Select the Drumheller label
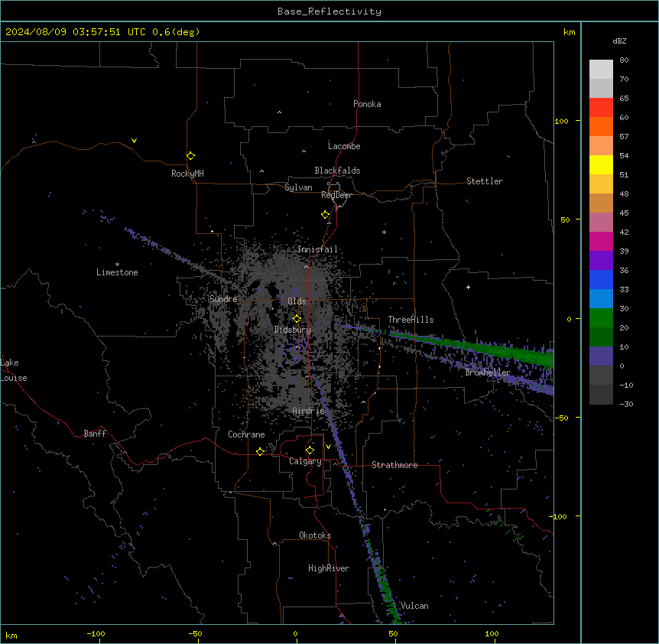 tap(488, 372)
